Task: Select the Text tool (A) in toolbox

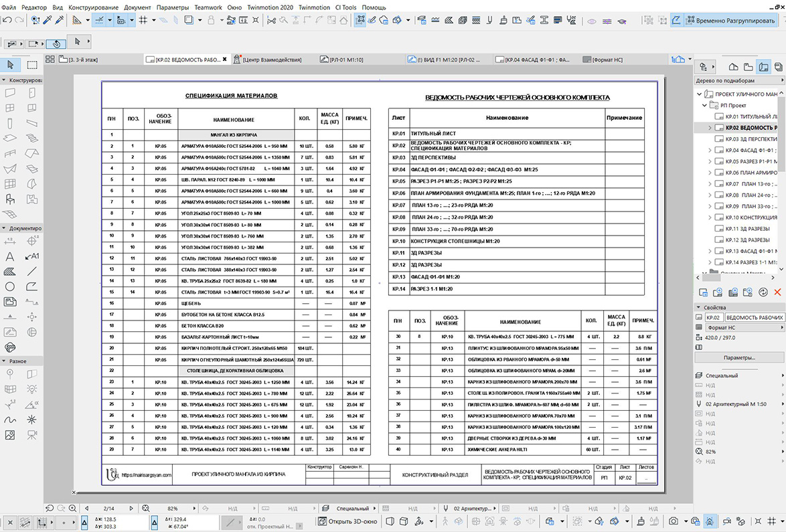Action: tap(9, 257)
